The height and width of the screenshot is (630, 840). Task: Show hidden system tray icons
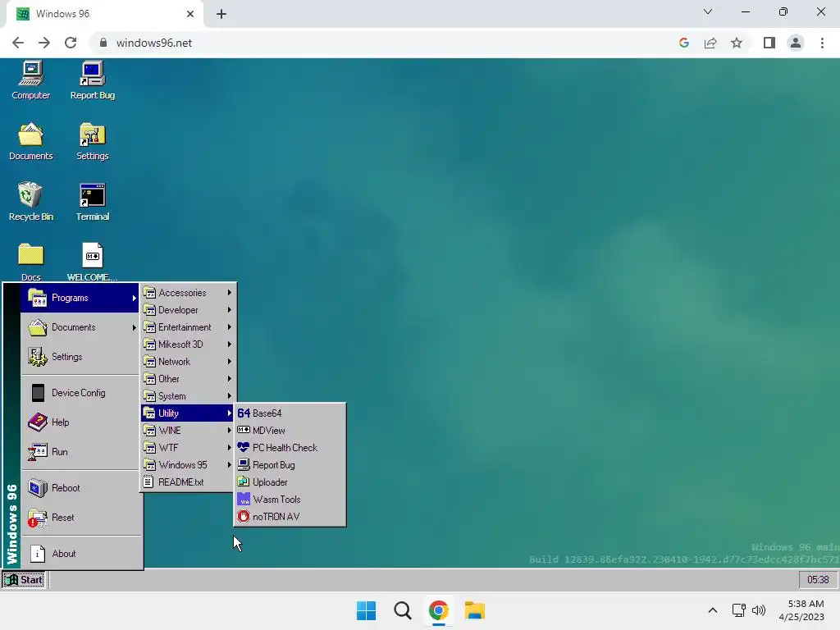click(713, 610)
